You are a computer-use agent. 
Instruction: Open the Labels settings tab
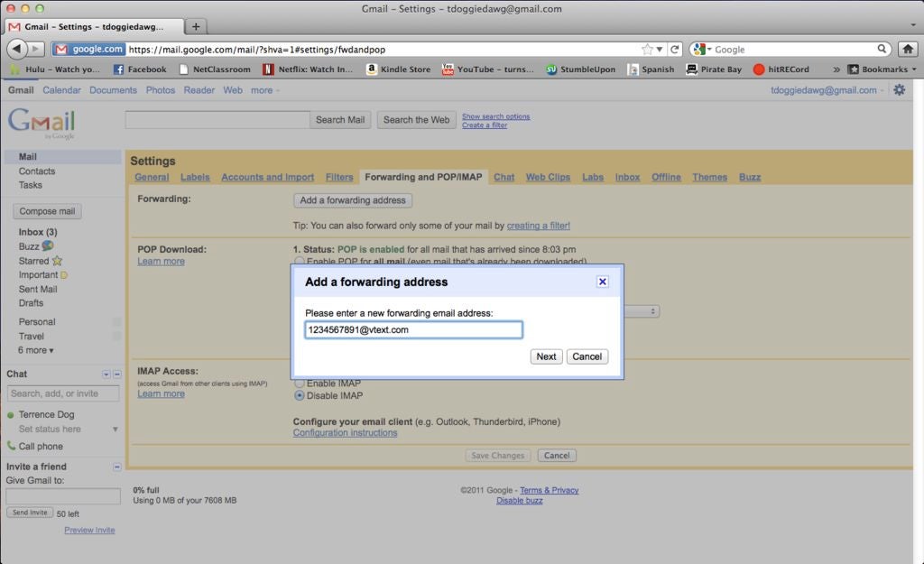click(195, 177)
